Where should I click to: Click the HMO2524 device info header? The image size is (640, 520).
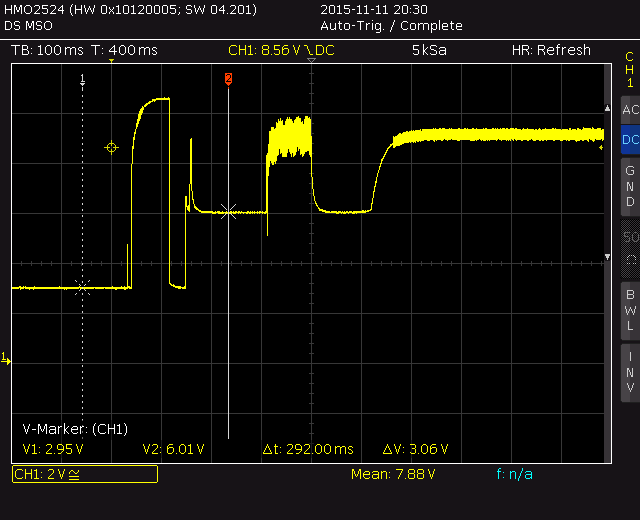click(131, 9)
